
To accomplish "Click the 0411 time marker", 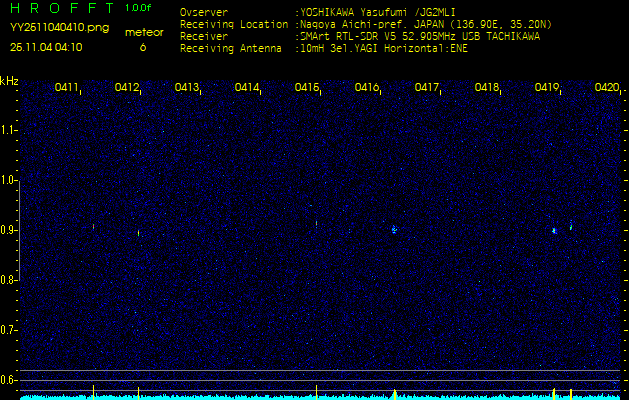I will click(x=67, y=88).
